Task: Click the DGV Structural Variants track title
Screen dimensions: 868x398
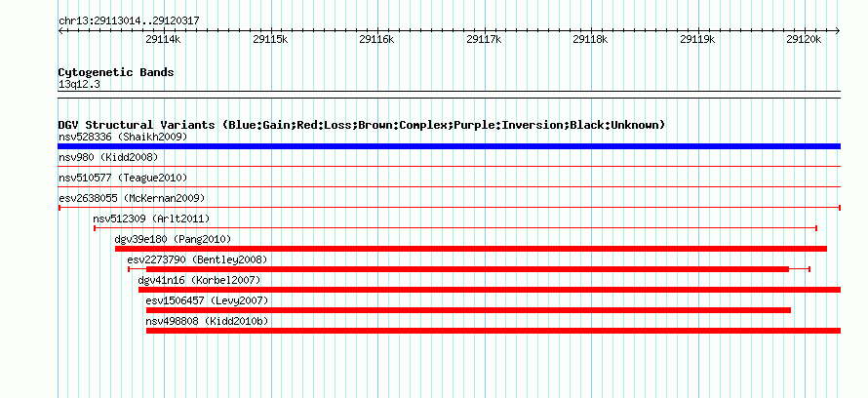Action: pos(362,125)
